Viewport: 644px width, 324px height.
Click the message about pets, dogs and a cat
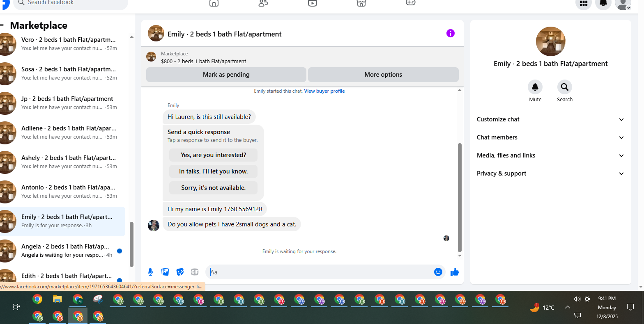232,224
